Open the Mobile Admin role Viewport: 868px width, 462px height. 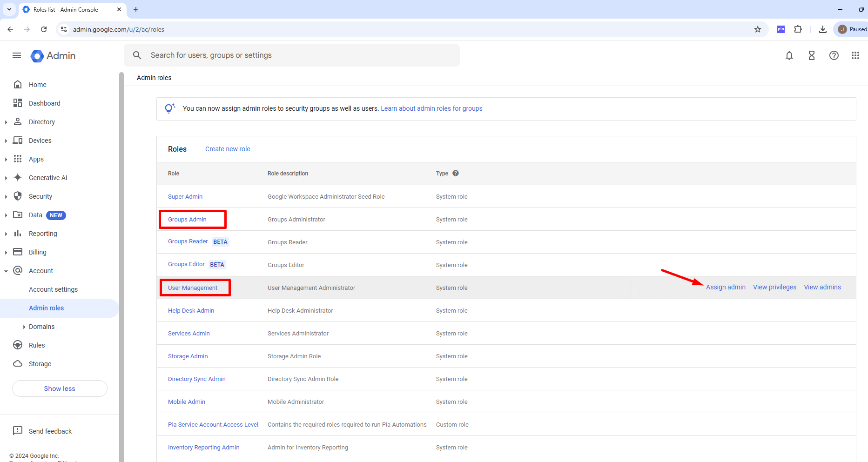pyautogui.click(x=186, y=402)
